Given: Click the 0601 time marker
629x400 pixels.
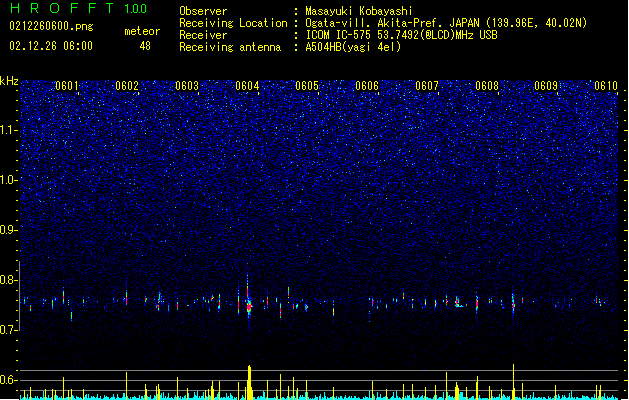Looking at the screenshot, I should click(x=67, y=86).
